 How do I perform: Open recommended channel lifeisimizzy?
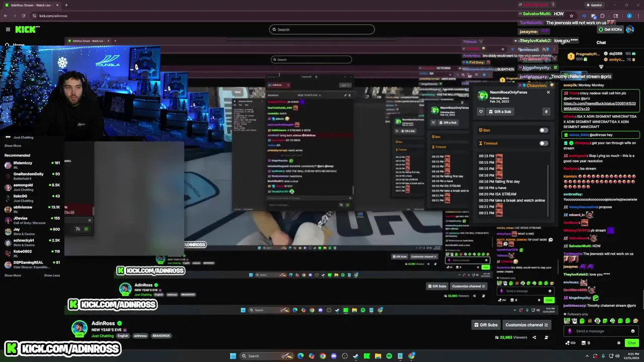tap(32, 165)
